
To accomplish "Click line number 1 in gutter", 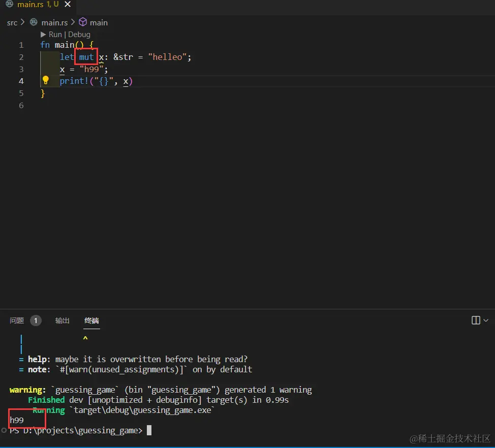I will coord(21,45).
